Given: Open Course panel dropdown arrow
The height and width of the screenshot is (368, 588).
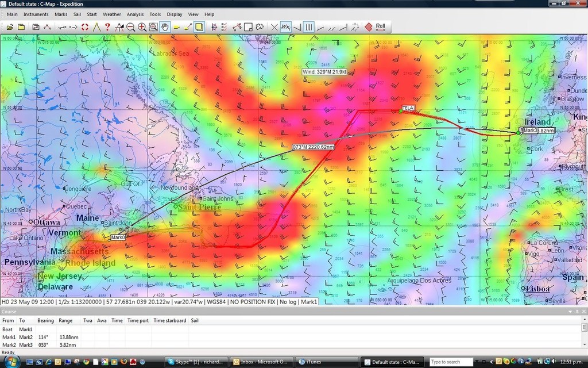Looking at the screenshot, I should point(570,311).
